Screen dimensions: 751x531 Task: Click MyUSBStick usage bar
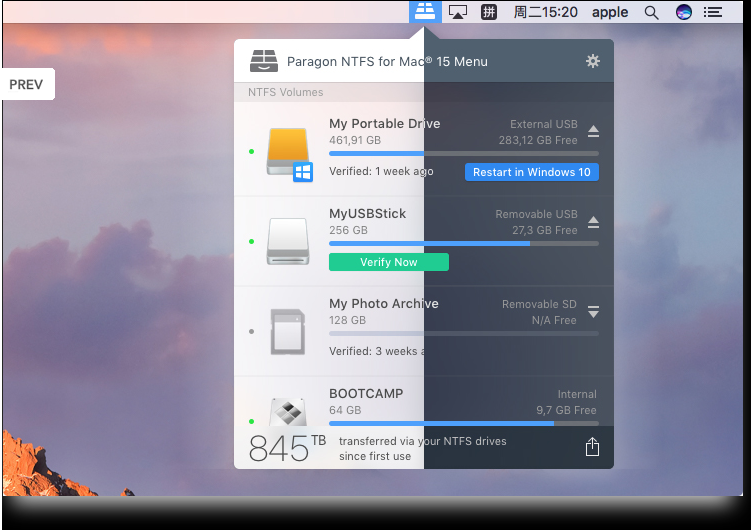pyautogui.click(x=464, y=244)
